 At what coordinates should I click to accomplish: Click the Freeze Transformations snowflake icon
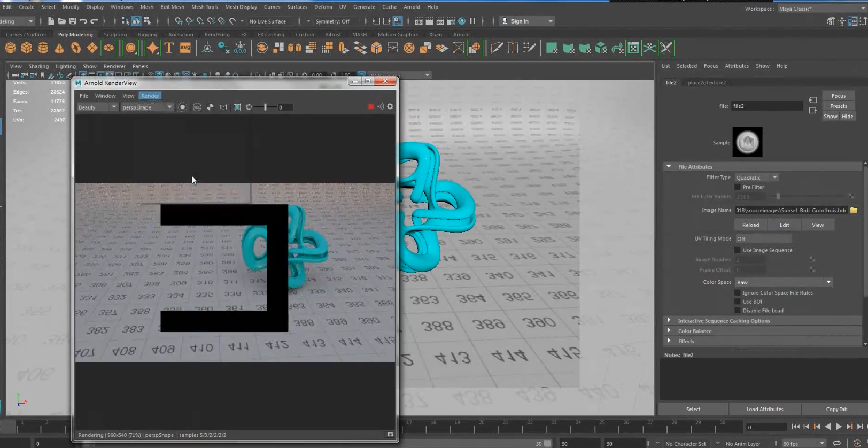[x=240, y=48]
